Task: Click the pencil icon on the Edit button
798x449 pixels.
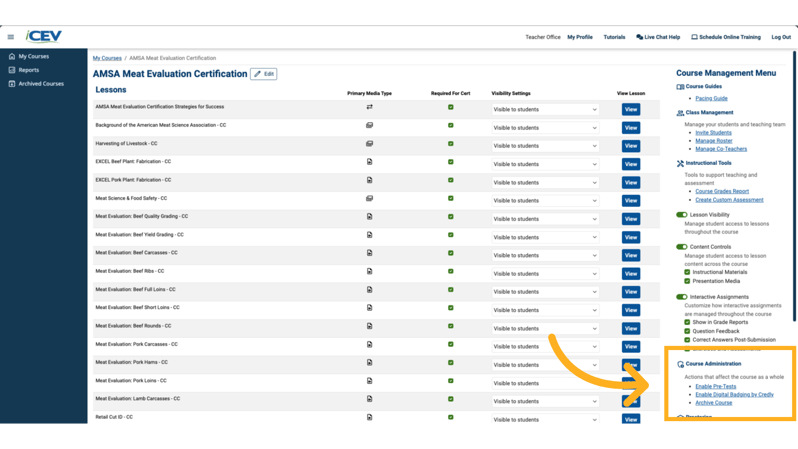Action: (x=258, y=74)
